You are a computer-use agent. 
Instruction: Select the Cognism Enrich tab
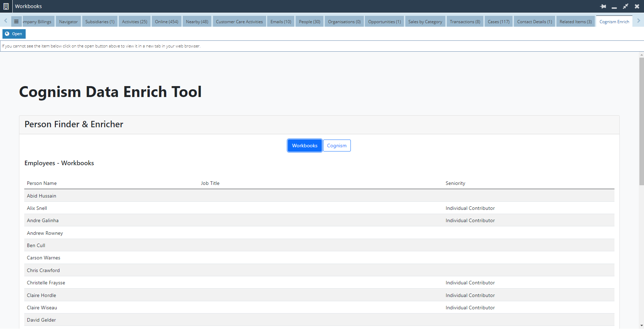(x=614, y=21)
